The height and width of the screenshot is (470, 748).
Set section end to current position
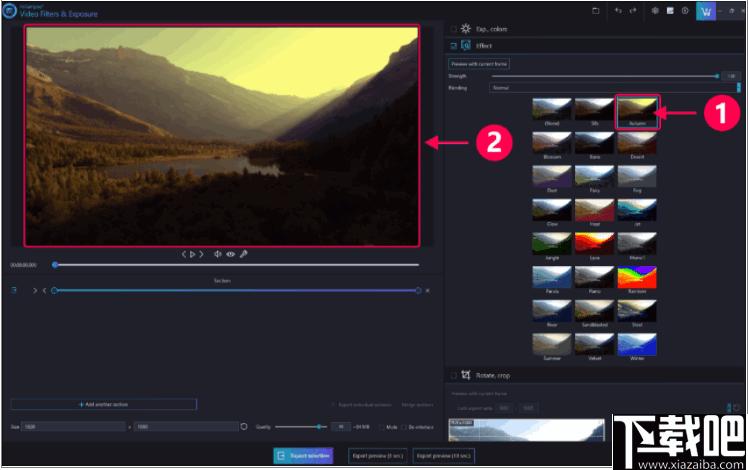(44, 291)
